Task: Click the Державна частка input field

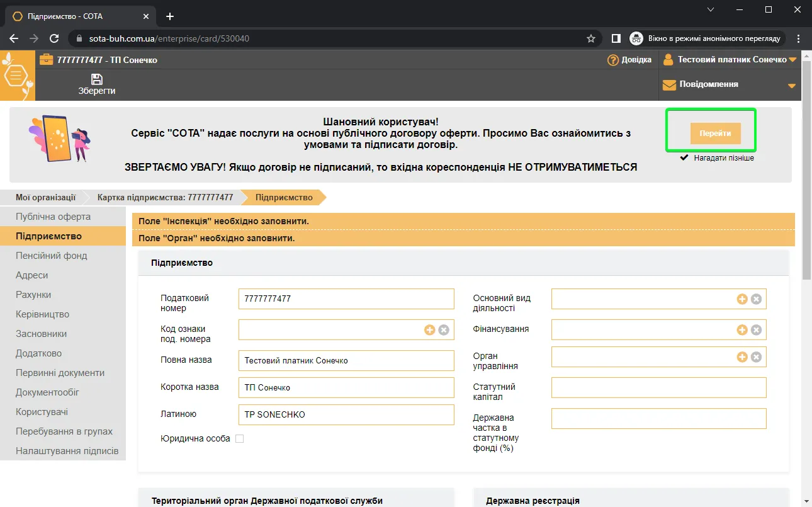Action: click(x=659, y=419)
